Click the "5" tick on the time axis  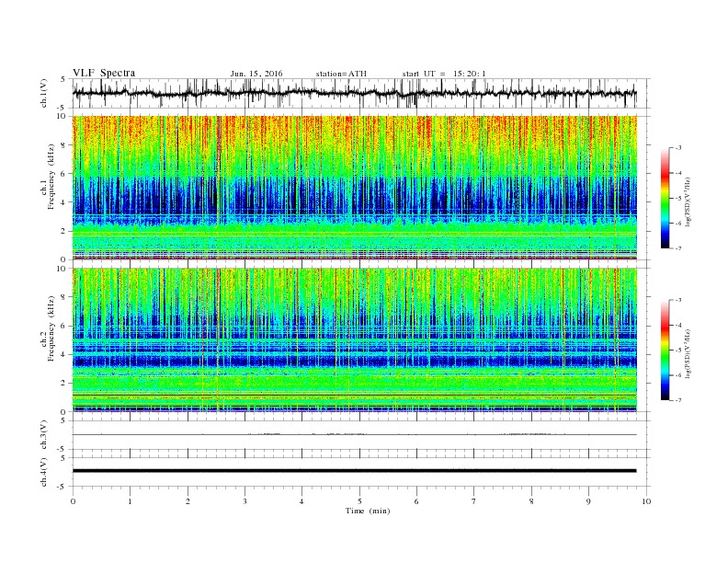(359, 501)
